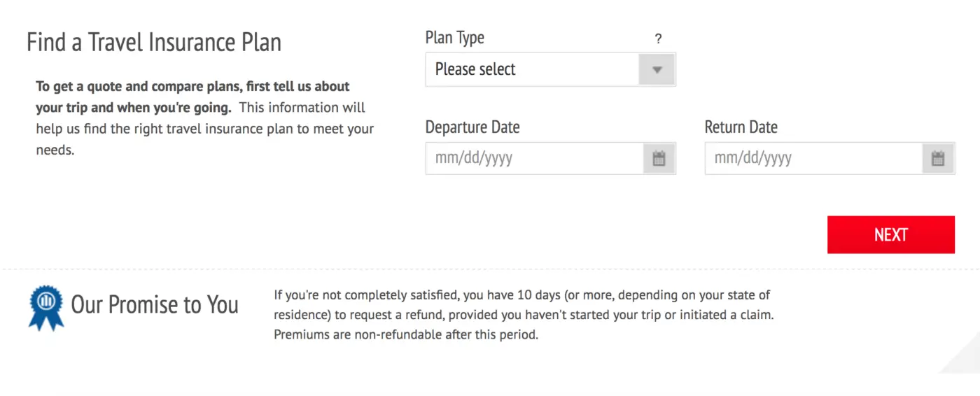This screenshot has width=980, height=396.
Task: Expand the Plan Type dropdown arrow
Action: 657,69
